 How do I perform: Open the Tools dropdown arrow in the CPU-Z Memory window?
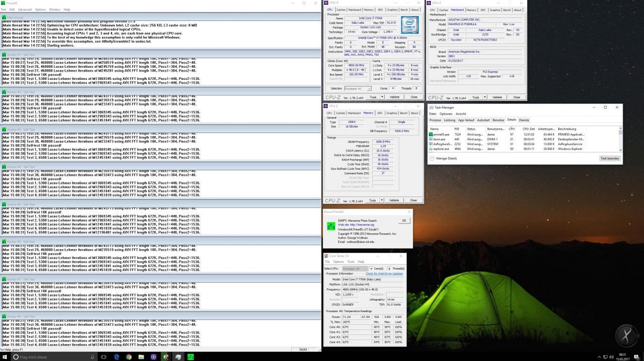[381, 200]
